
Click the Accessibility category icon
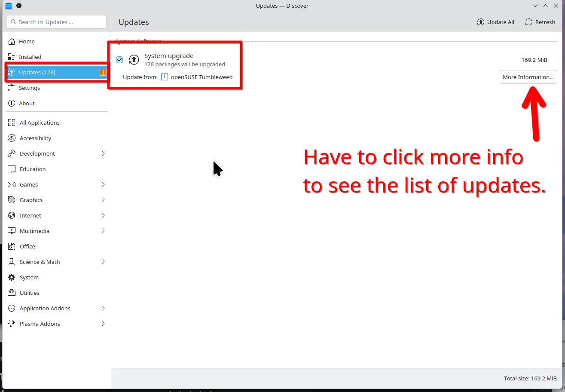click(x=12, y=138)
